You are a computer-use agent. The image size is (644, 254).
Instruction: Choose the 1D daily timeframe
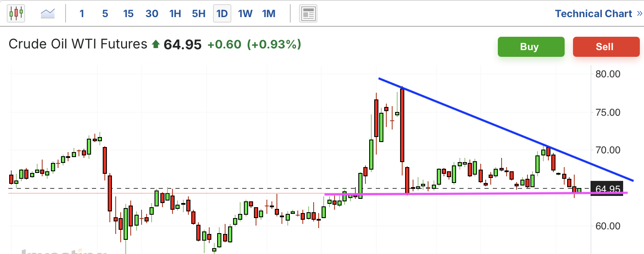tap(222, 14)
